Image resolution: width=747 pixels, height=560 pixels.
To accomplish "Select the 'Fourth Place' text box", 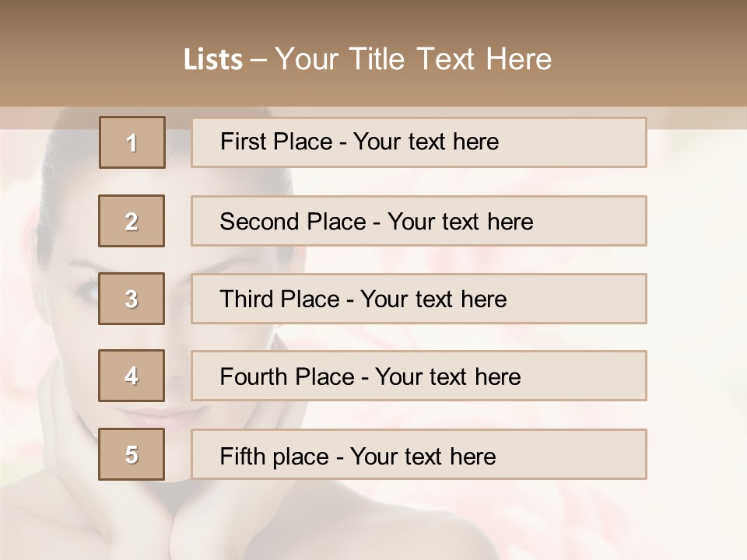I will [x=419, y=376].
